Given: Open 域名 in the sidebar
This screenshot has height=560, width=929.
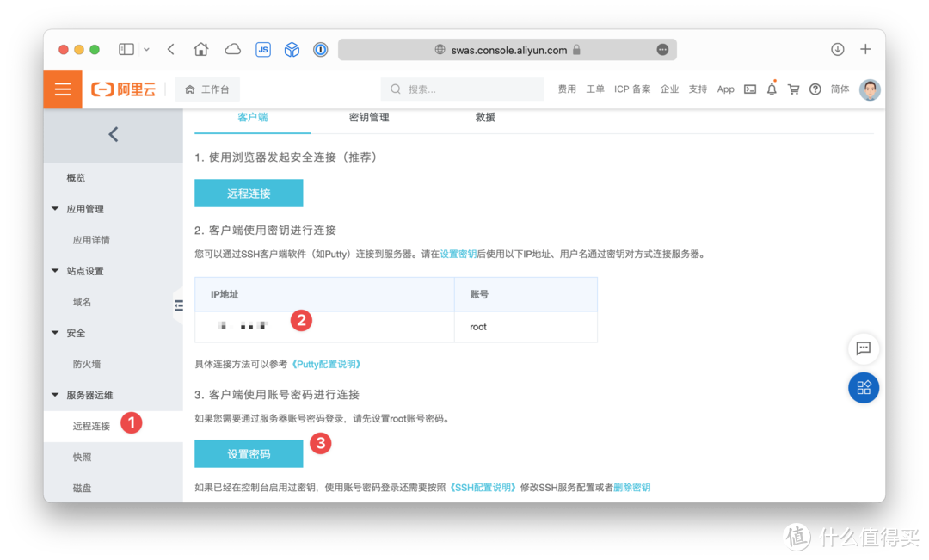Looking at the screenshot, I should point(82,302).
